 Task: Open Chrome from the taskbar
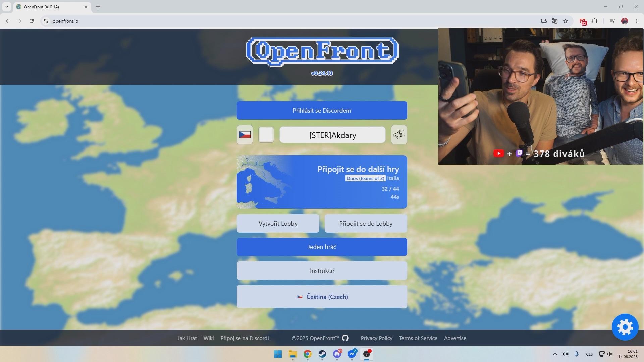[308, 354]
